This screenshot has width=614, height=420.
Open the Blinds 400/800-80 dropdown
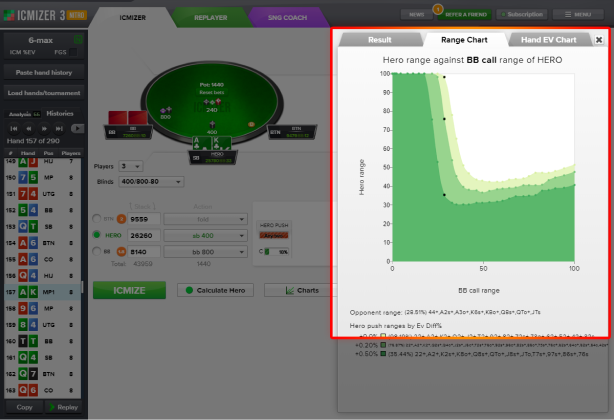pyautogui.click(x=151, y=182)
